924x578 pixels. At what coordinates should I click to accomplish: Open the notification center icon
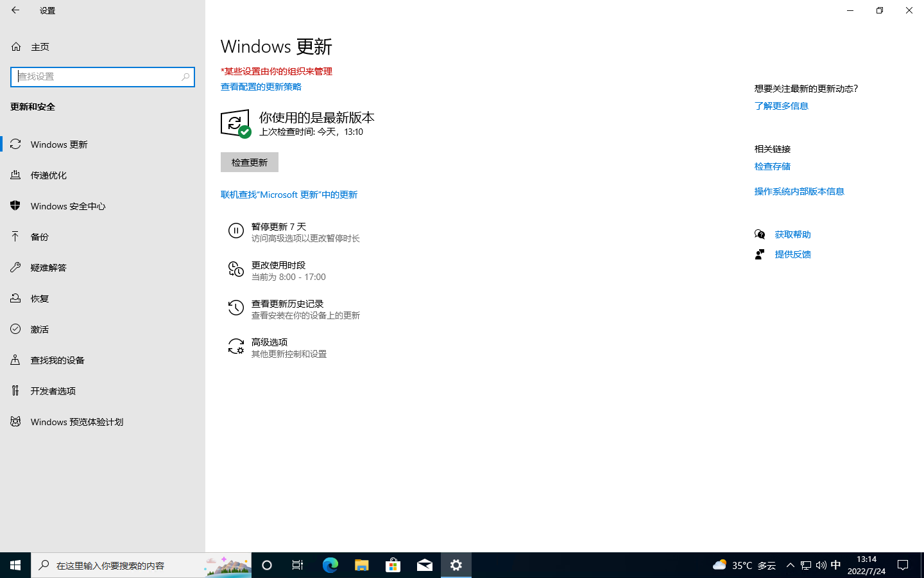point(903,565)
